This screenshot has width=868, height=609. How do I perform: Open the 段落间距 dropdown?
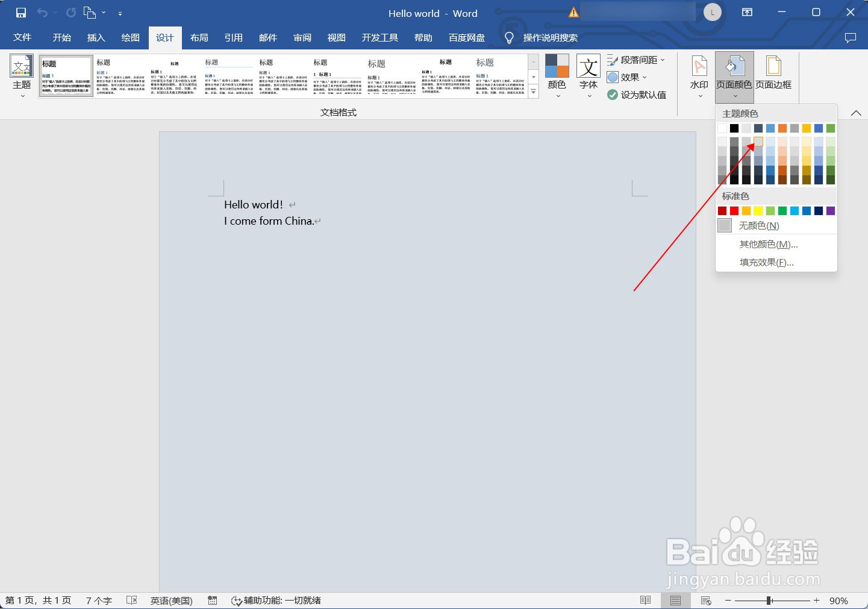click(636, 60)
